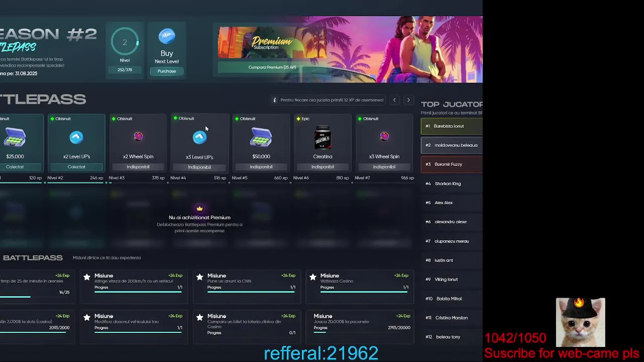Select top player #8 iustin ant
644x362 pixels.
(x=452, y=260)
